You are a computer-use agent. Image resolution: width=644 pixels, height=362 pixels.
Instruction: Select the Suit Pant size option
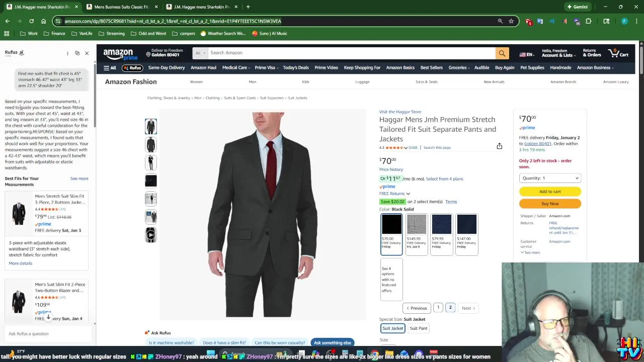click(418, 328)
